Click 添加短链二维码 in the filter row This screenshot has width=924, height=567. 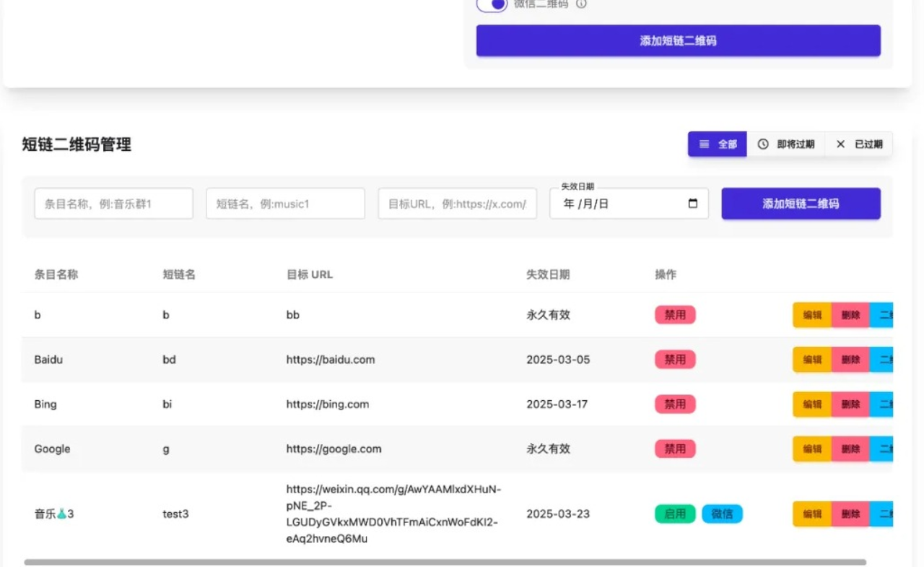pyautogui.click(x=801, y=204)
